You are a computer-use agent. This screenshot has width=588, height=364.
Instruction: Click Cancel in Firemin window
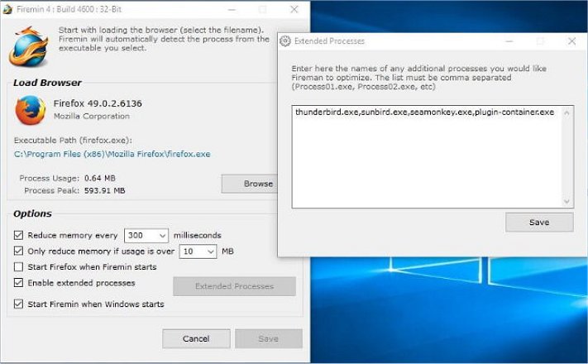[196, 338]
